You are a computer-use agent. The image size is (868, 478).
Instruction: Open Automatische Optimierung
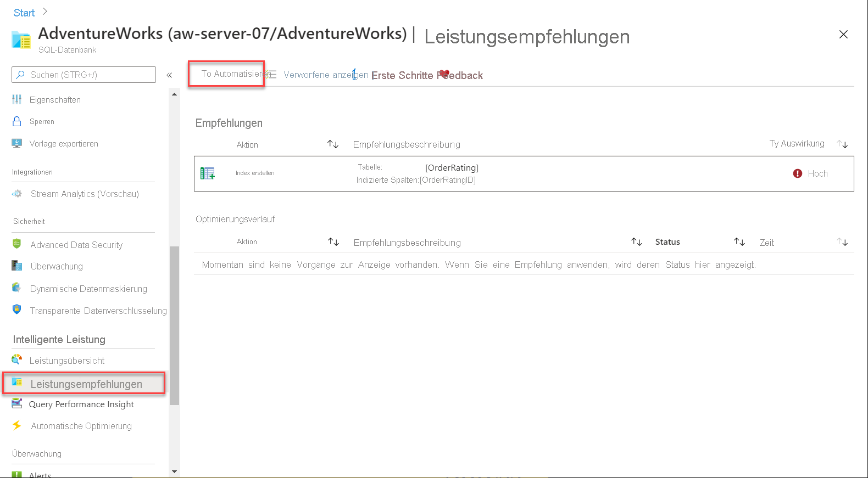coord(81,426)
